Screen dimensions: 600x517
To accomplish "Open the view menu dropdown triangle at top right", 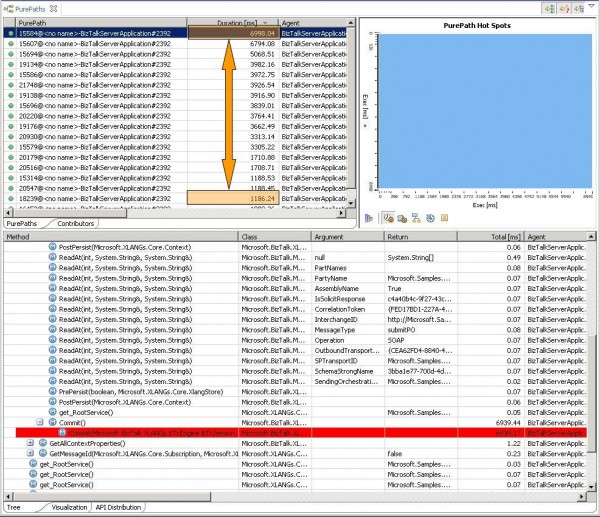I will click(593, 6).
